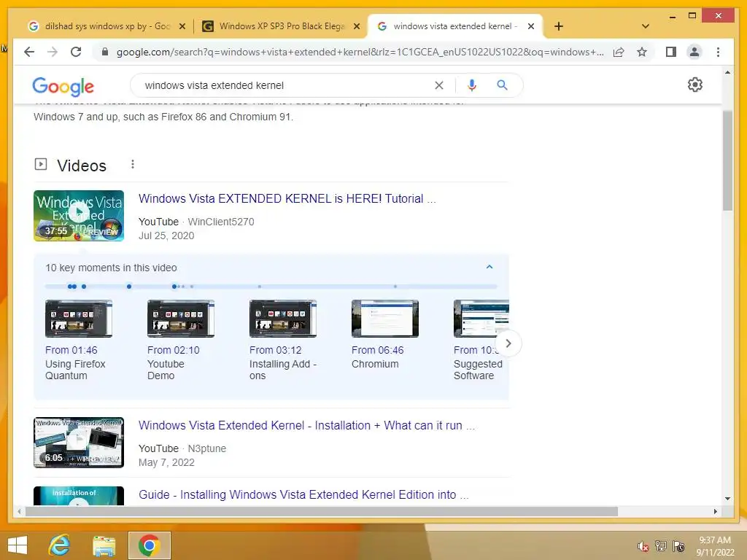Image resolution: width=747 pixels, height=560 pixels.
Task: Click the 06:46 Chromium thumbnail
Action: coord(385,319)
